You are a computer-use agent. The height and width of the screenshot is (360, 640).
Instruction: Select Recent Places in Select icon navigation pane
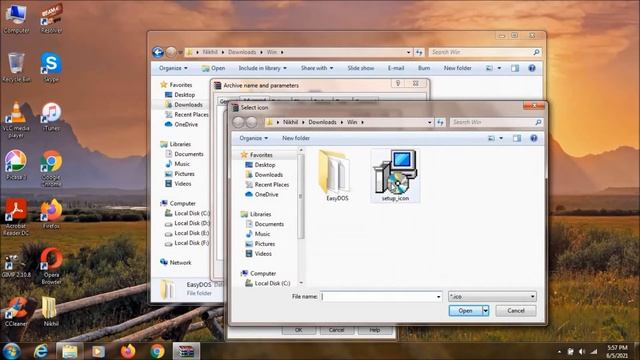coord(271,184)
